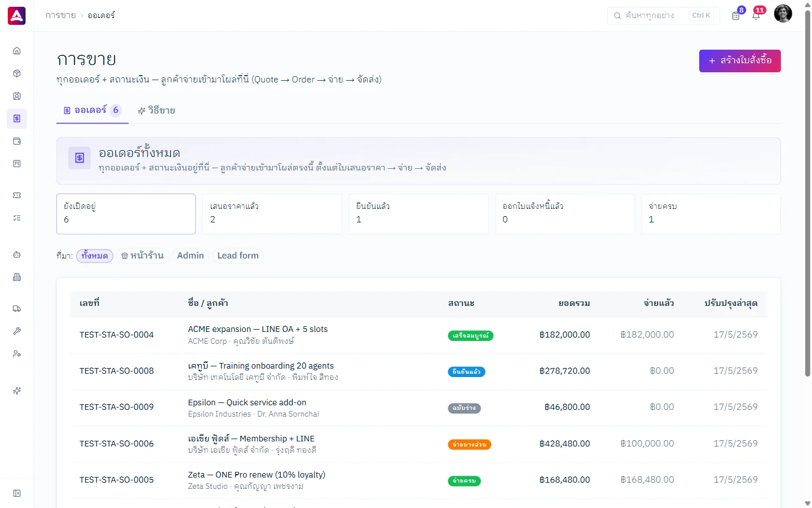Open the checklist tasks icon in sidebar
This screenshot has width=812, height=508.
pyautogui.click(x=17, y=218)
